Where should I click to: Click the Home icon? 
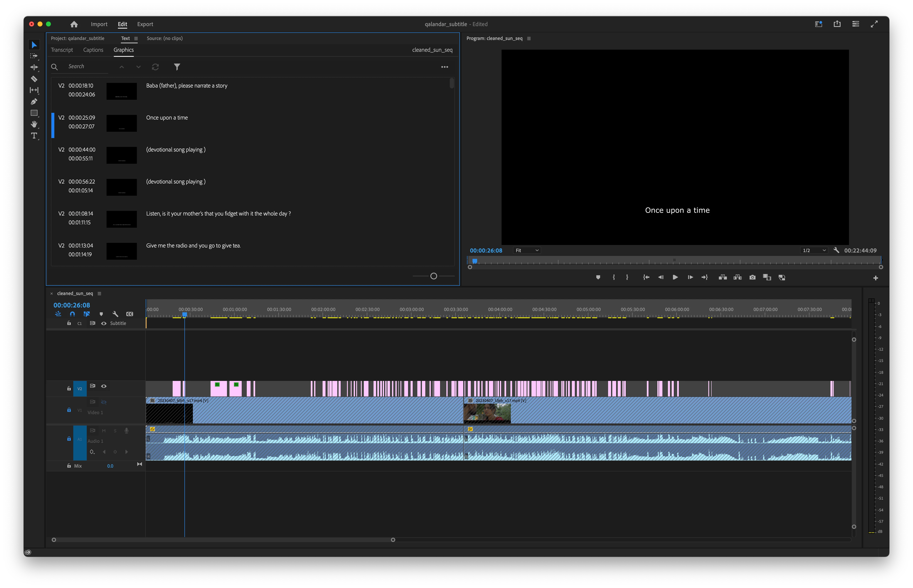pyautogui.click(x=74, y=24)
